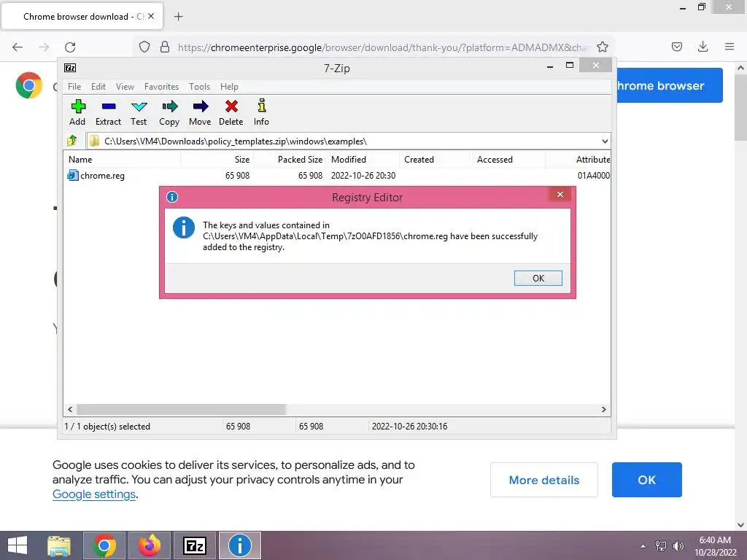The height and width of the screenshot is (560, 747).
Task: Click the Save to Pocket icon
Action: [676, 47]
